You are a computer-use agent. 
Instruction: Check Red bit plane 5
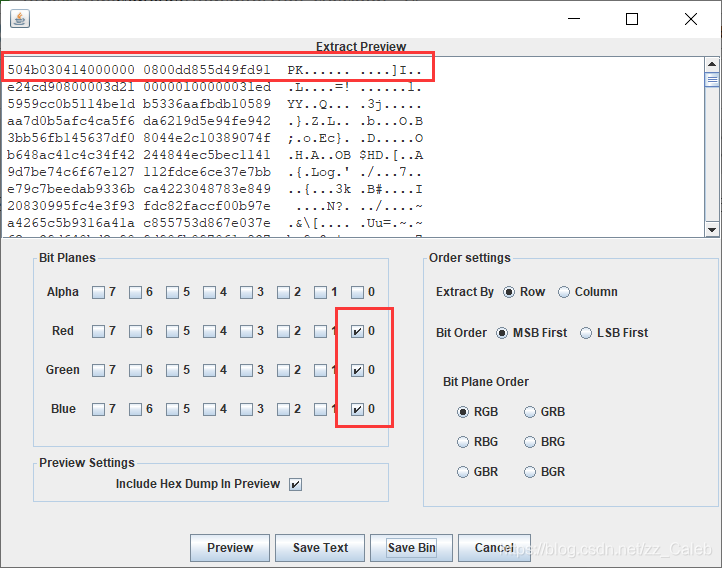pos(172,331)
